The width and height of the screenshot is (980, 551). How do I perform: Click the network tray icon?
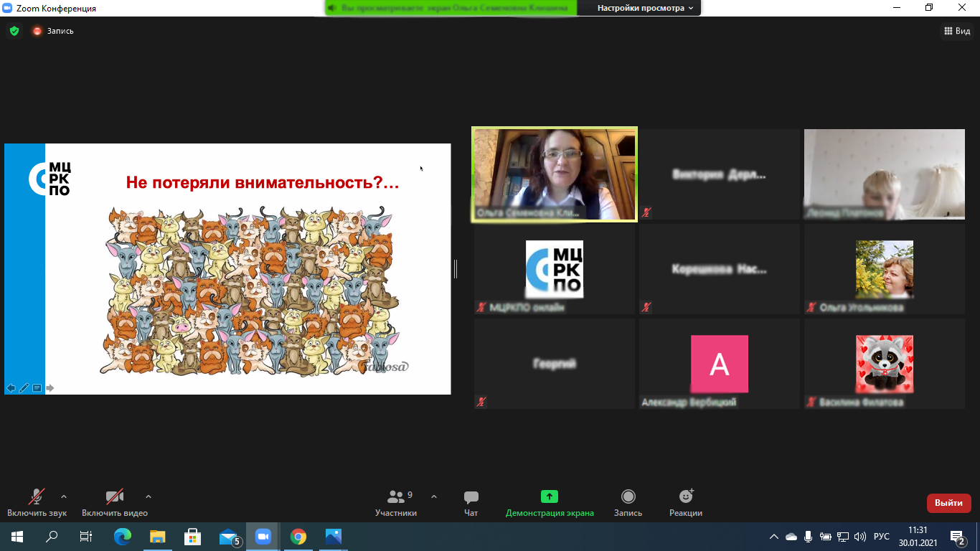coord(843,537)
